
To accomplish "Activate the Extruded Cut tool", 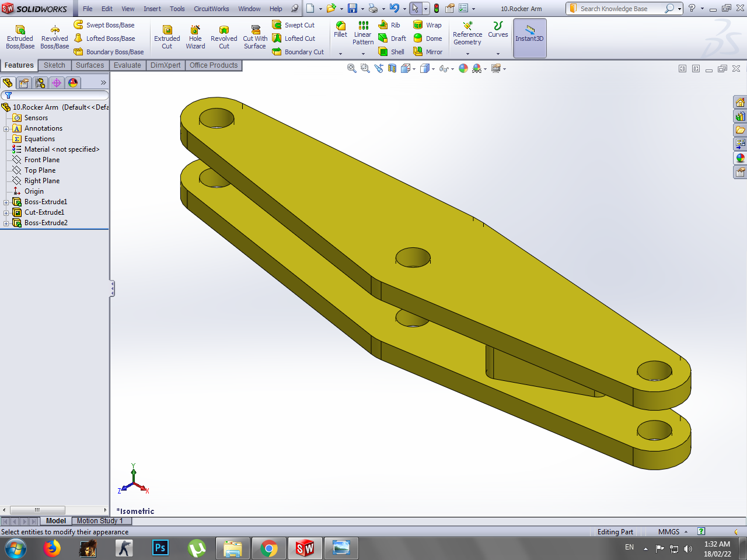I will pyautogui.click(x=167, y=37).
